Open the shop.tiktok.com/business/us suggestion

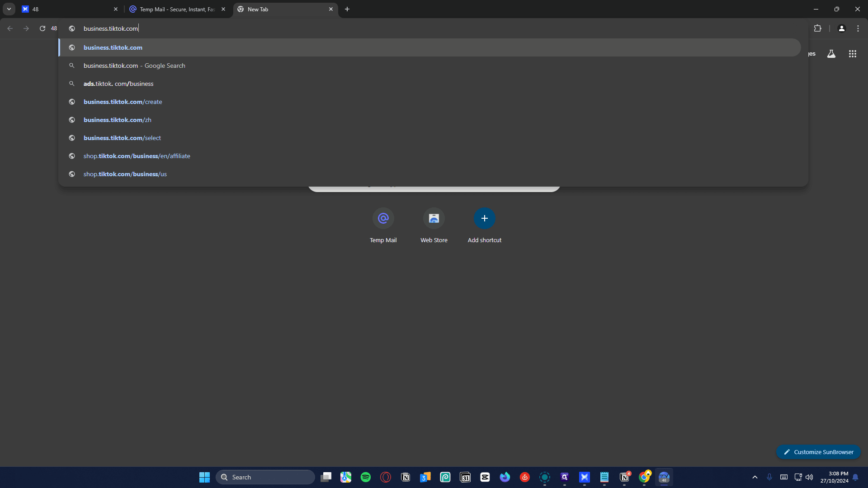click(x=429, y=174)
